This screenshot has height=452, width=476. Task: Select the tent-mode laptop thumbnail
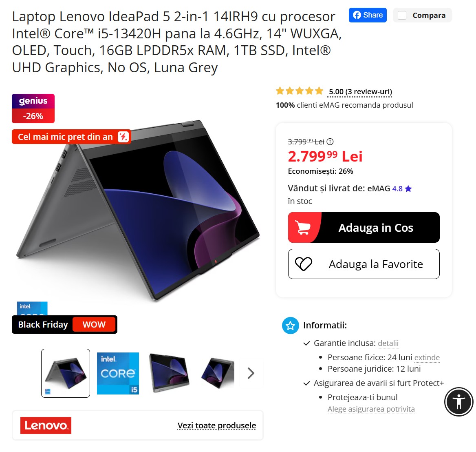point(66,373)
